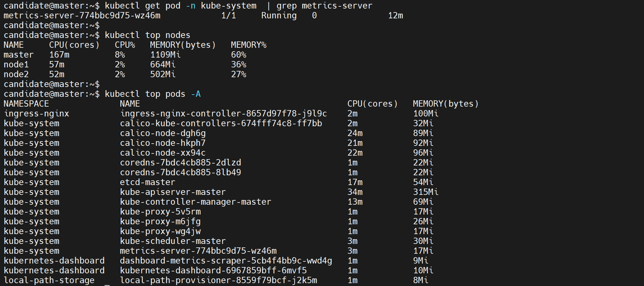
Task: Click node2 memory percent '27%'
Action: click(239, 74)
